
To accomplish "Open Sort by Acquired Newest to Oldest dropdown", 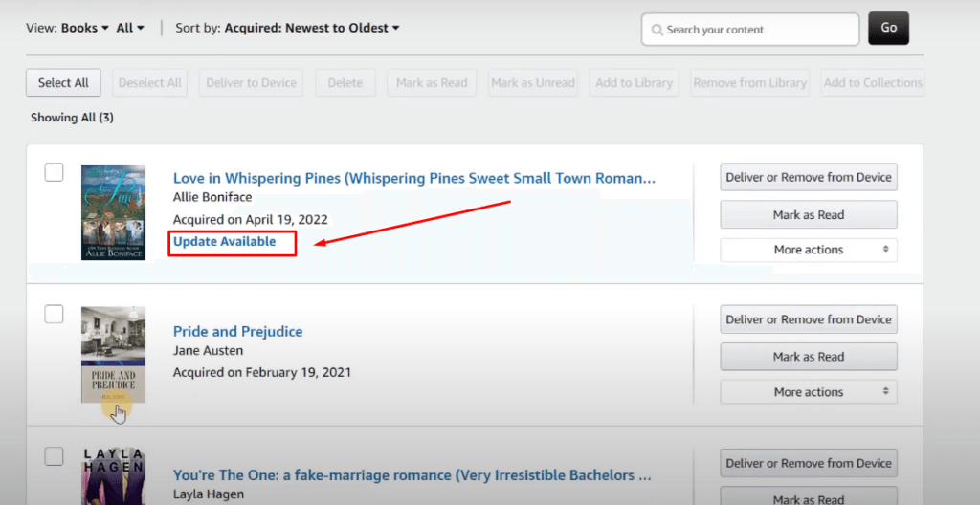I will (x=312, y=28).
